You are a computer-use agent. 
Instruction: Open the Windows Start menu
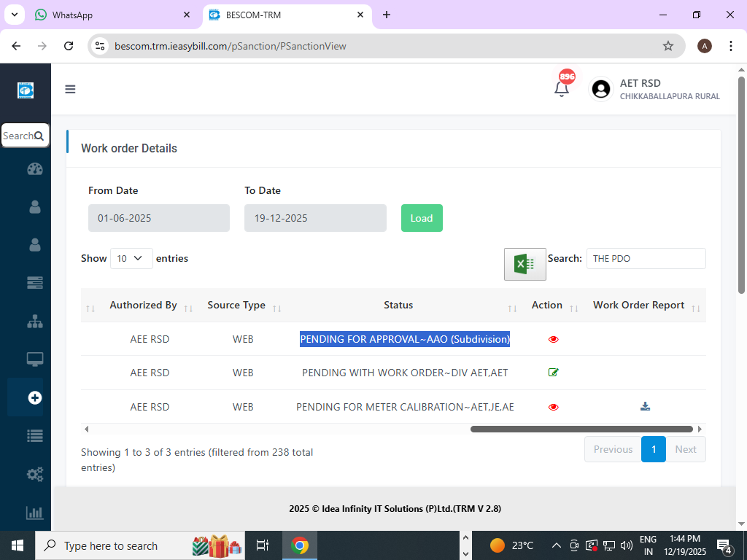click(x=18, y=545)
